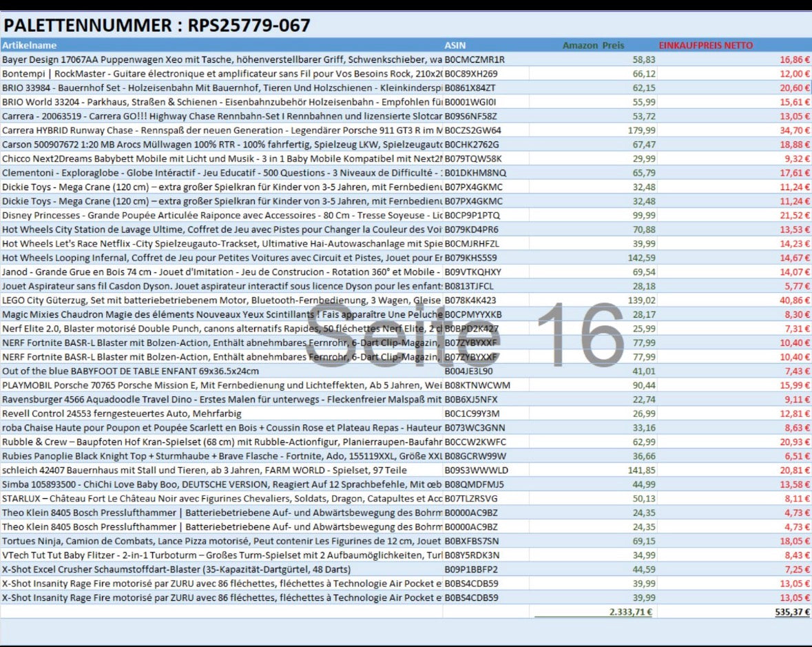Click the schleich 42407 Bauernhaus article cell

click(220, 470)
